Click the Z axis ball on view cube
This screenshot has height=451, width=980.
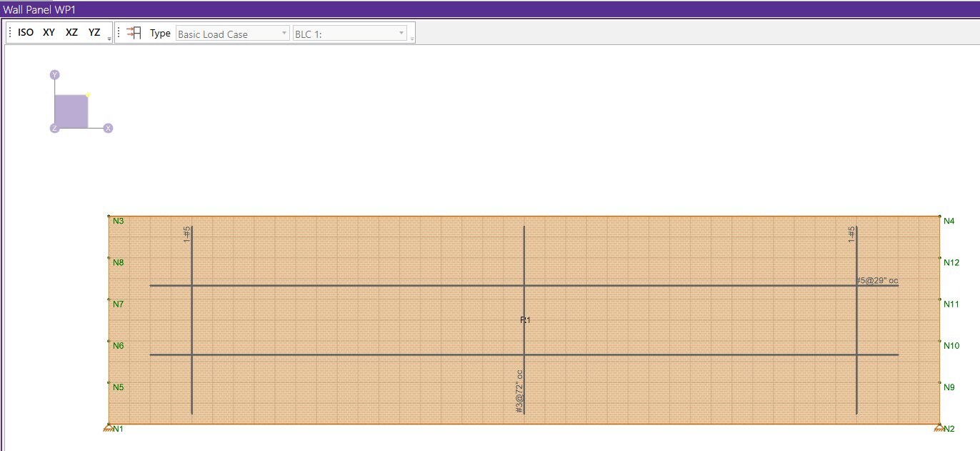coord(54,128)
